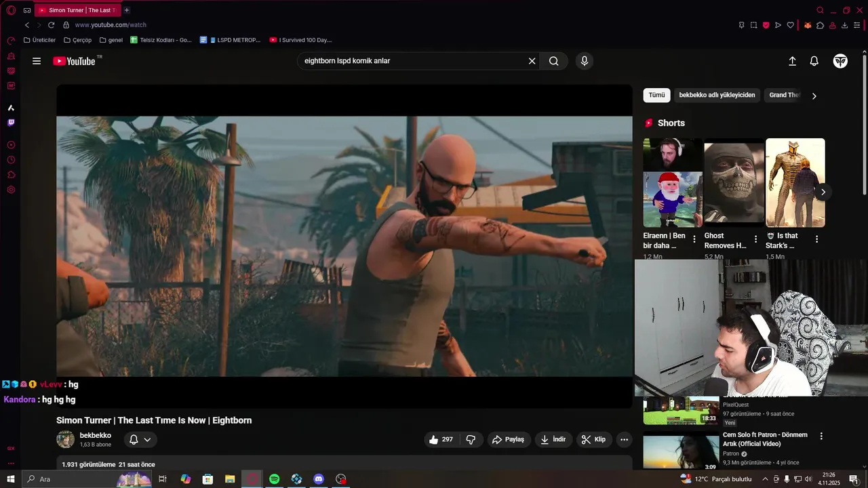Screen dimensions: 868x488
Task: Create a clip with Klip button
Action: [x=593, y=439]
